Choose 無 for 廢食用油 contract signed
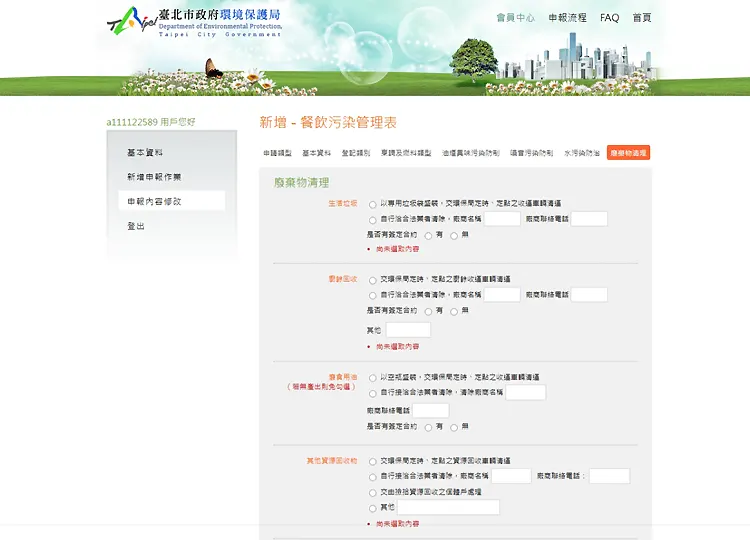Screen dimensions: 750x540 tap(454, 426)
